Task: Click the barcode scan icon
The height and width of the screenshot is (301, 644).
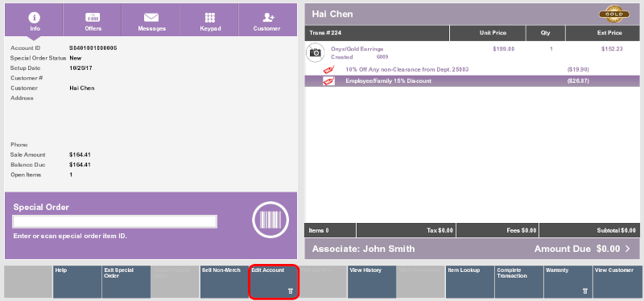Action: click(270, 220)
